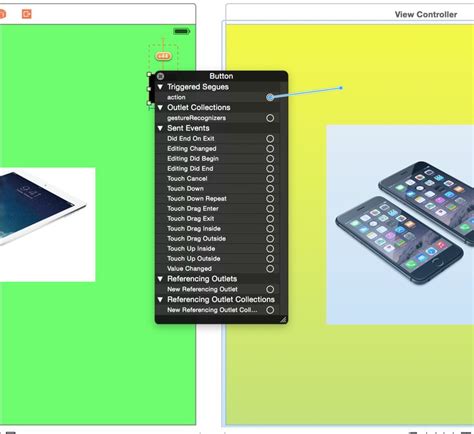Select the black button on green scene

click(151, 89)
